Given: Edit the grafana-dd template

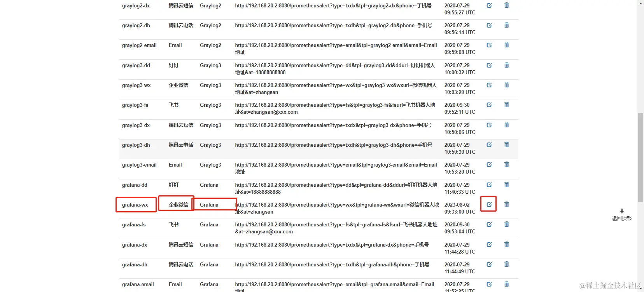Looking at the screenshot, I should tap(489, 185).
